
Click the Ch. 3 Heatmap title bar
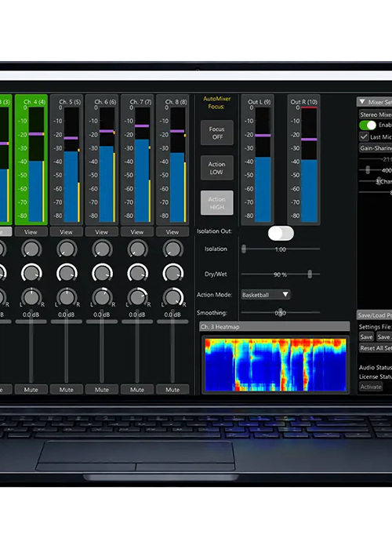point(274,326)
